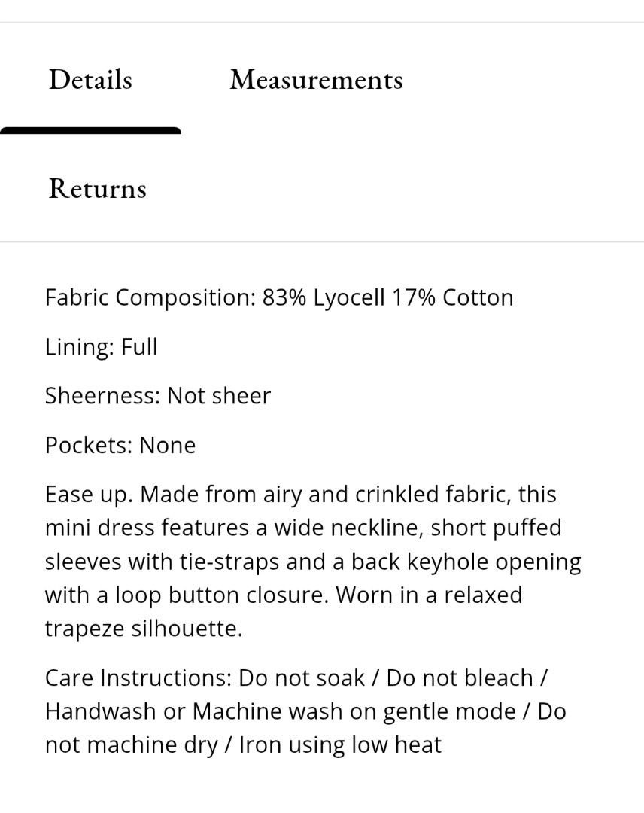Open the Details tab
The image size is (644, 813).
coord(91,79)
